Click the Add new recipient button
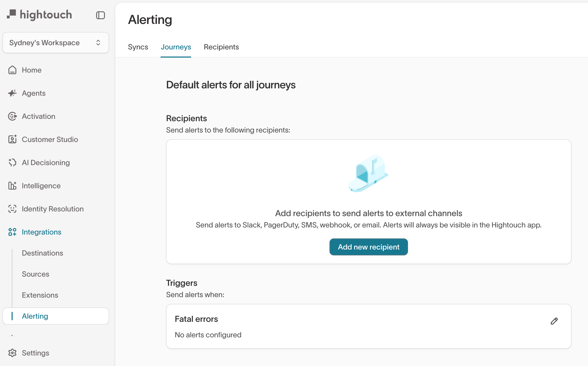The height and width of the screenshot is (366, 588). [x=368, y=247]
